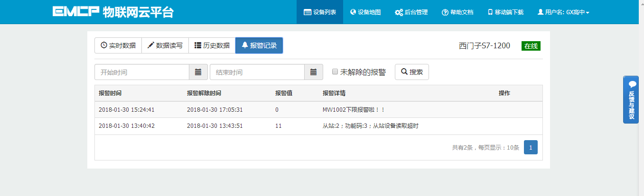
Task: Click the 开始时间 input field
Action: pos(142,72)
